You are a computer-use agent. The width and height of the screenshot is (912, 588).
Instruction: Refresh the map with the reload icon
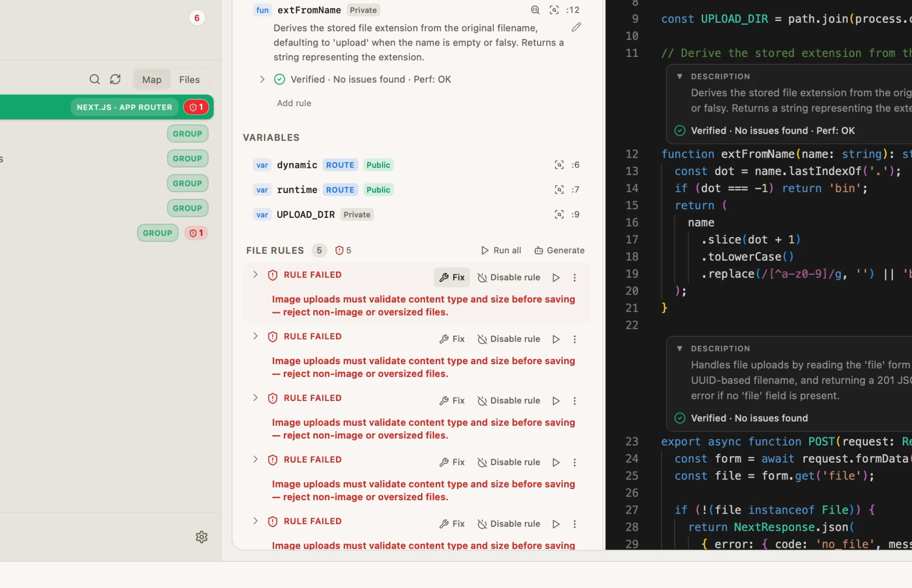click(x=116, y=79)
